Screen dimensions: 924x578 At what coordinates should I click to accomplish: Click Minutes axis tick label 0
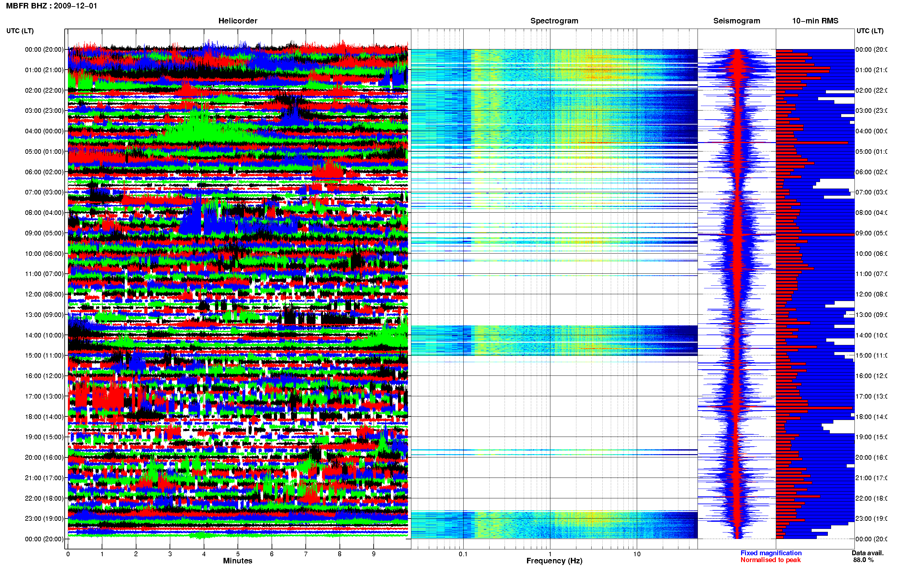point(68,554)
